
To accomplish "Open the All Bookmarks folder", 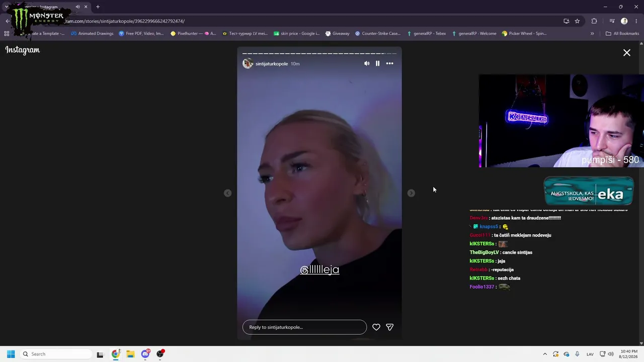I will tap(622, 34).
